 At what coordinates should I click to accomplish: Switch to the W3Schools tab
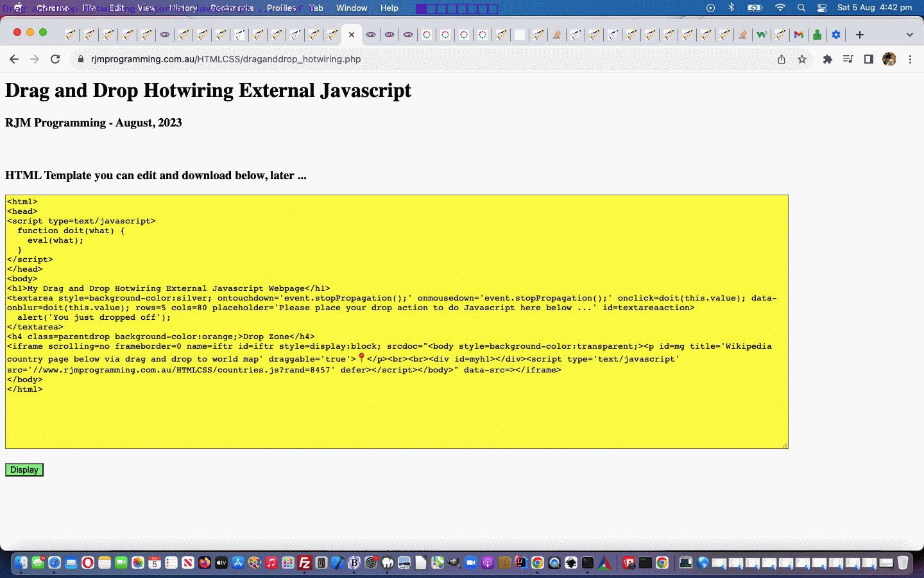pyautogui.click(x=761, y=35)
